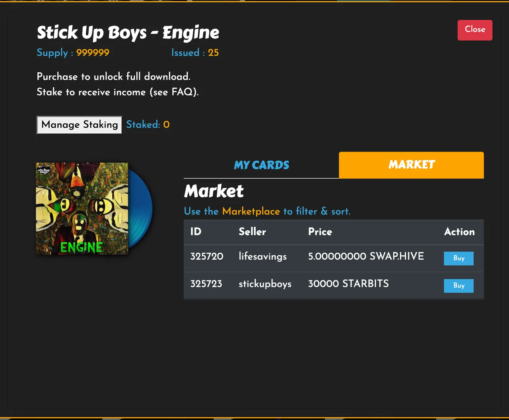Click the ID column header
This screenshot has height=420, width=509.
(x=196, y=232)
